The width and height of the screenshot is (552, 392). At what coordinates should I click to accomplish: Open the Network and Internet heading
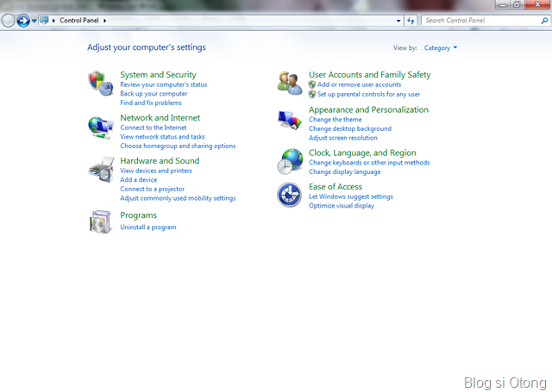[160, 118]
